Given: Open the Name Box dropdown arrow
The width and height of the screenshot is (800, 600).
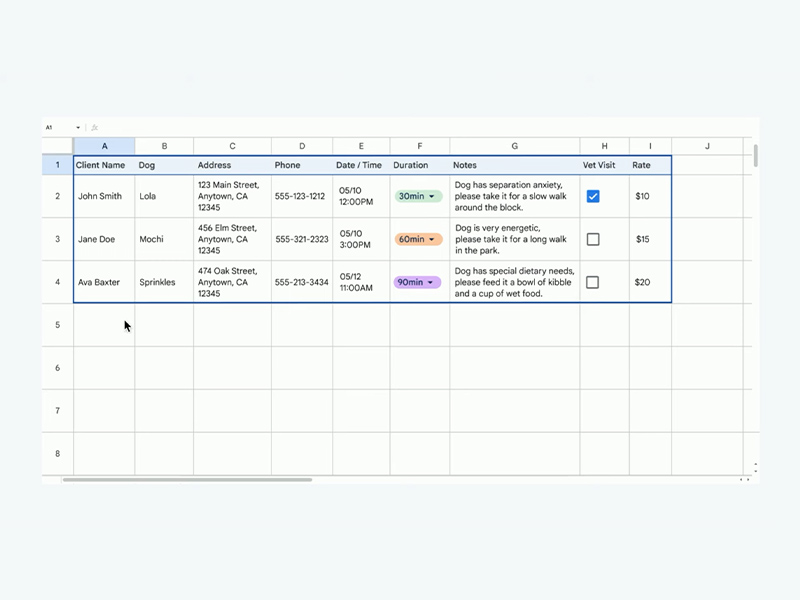Looking at the screenshot, I should pos(78,128).
